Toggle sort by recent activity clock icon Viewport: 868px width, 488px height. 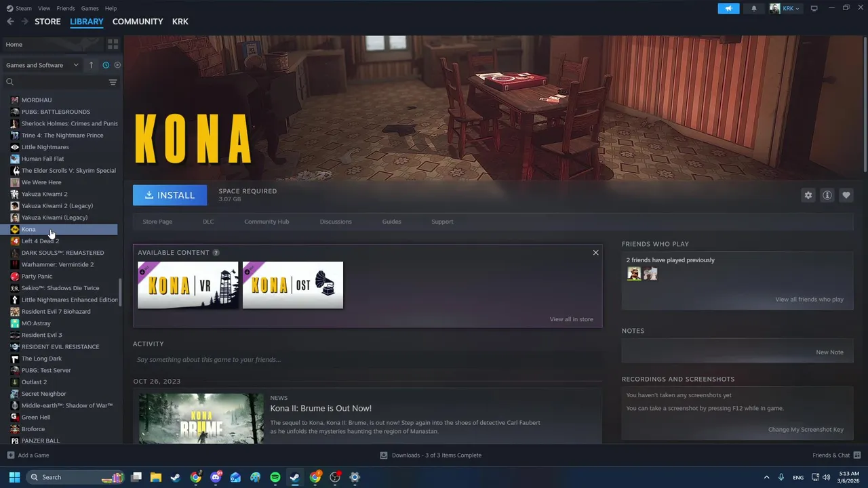(x=106, y=65)
